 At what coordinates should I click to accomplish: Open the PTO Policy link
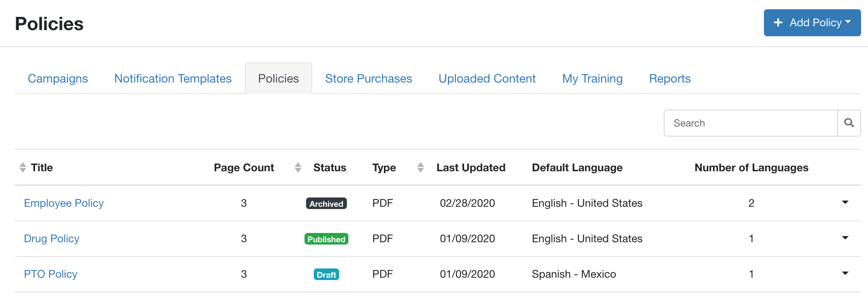coord(50,274)
